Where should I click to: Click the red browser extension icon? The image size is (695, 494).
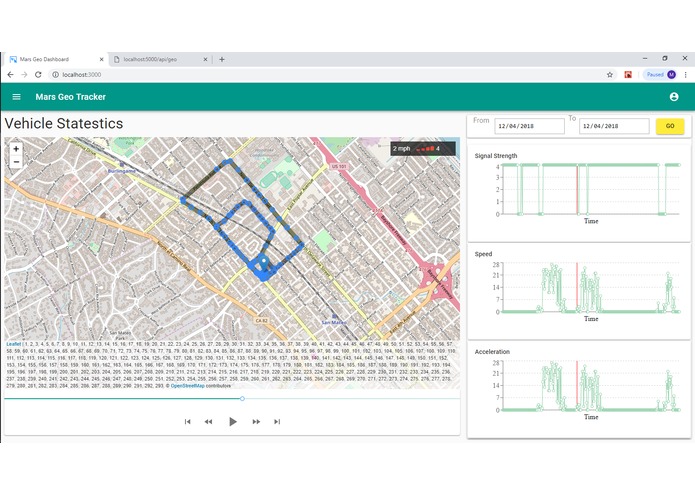tap(628, 74)
